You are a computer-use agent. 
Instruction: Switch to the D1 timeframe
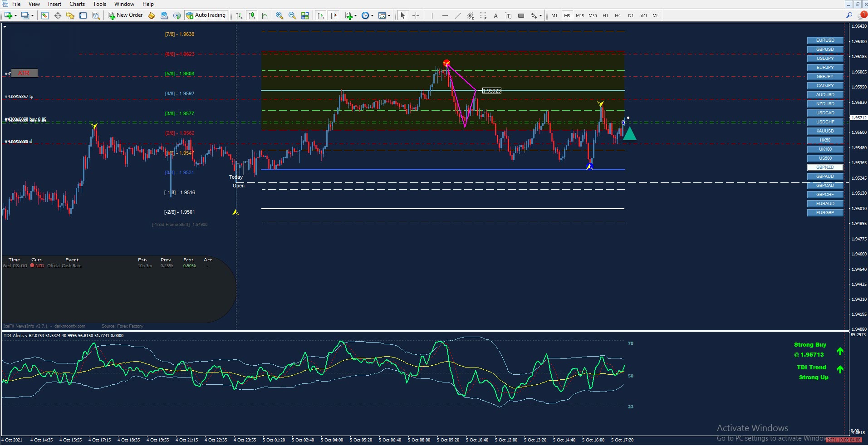(x=631, y=15)
